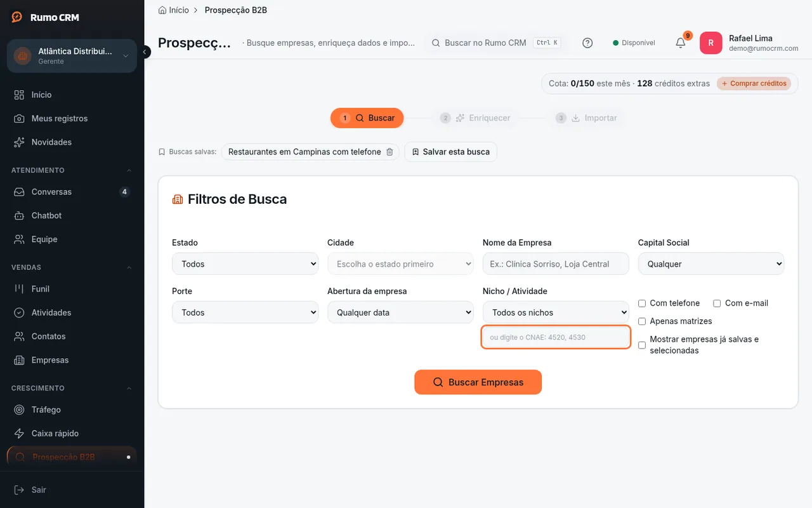
Task: Open the Capital Social dropdown
Action: 711,264
